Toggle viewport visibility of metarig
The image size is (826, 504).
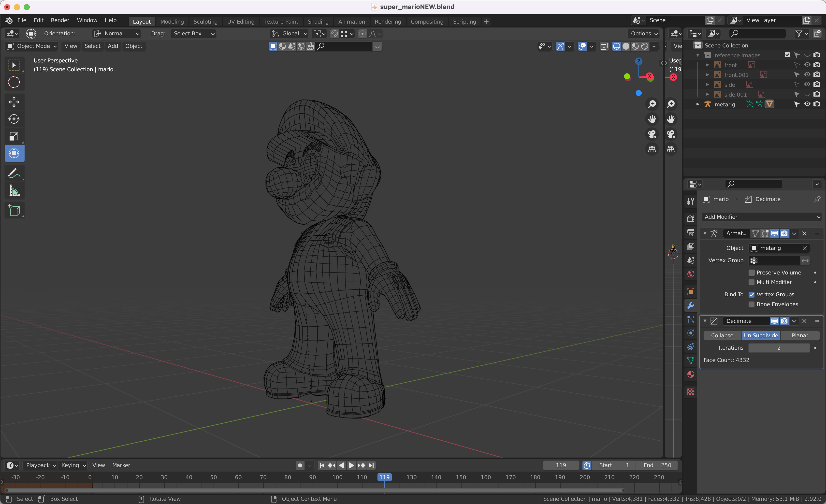pyautogui.click(x=807, y=104)
